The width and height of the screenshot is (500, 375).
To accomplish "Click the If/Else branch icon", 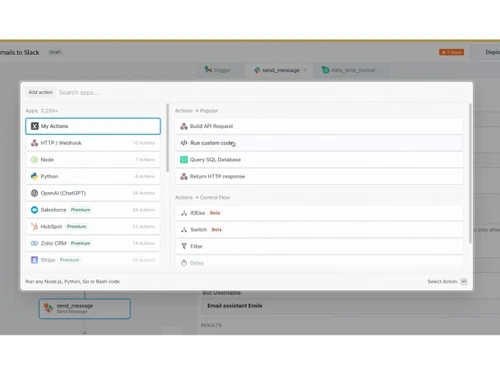I will pyautogui.click(x=184, y=213).
